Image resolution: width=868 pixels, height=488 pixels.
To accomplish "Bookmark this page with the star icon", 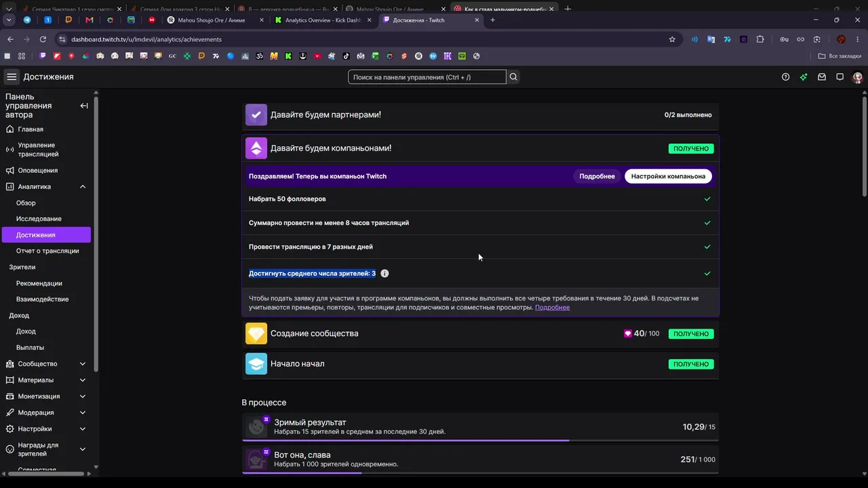I will (672, 39).
